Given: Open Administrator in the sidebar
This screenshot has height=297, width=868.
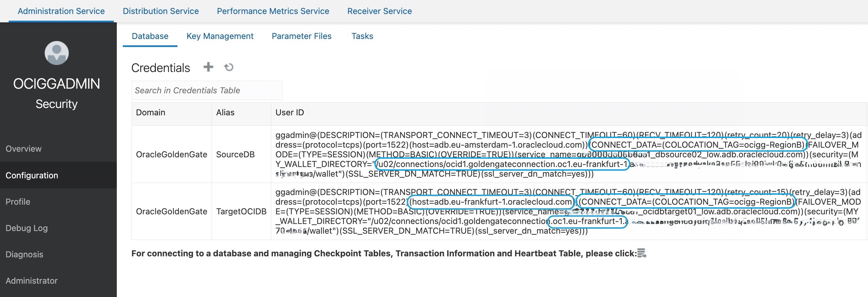Looking at the screenshot, I should [x=58, y=281].
